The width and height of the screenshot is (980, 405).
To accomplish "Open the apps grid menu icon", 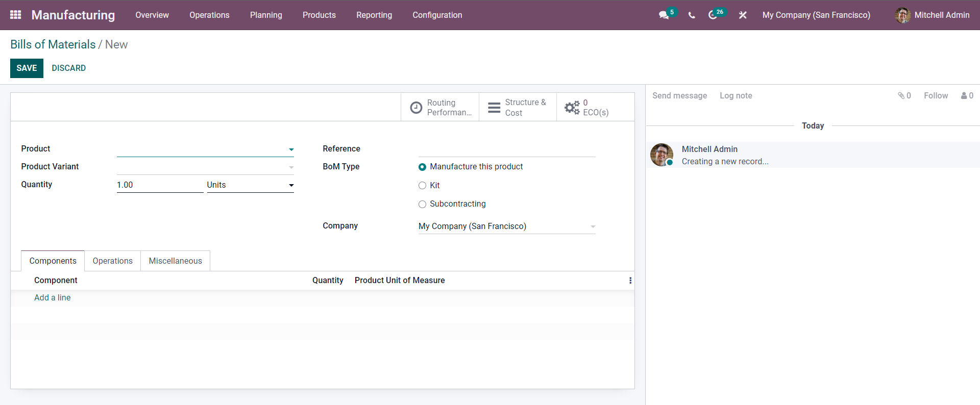I will (16, 15).
